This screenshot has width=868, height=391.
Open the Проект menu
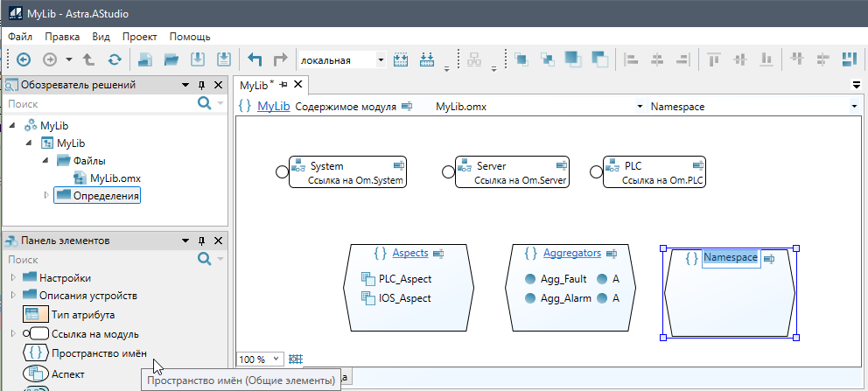click(x=139, y=37)
